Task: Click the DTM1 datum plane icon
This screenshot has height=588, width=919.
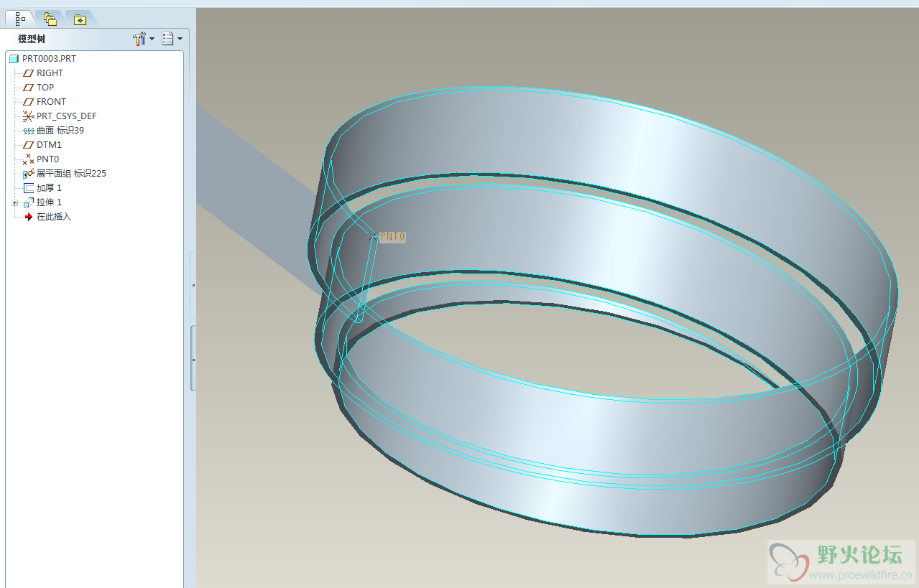Action: click(28, 145)
